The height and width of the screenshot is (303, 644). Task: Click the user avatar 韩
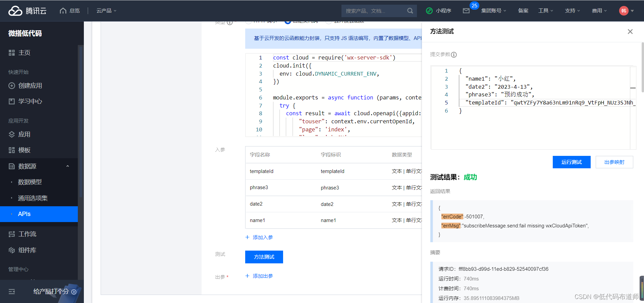coord(624,11)
